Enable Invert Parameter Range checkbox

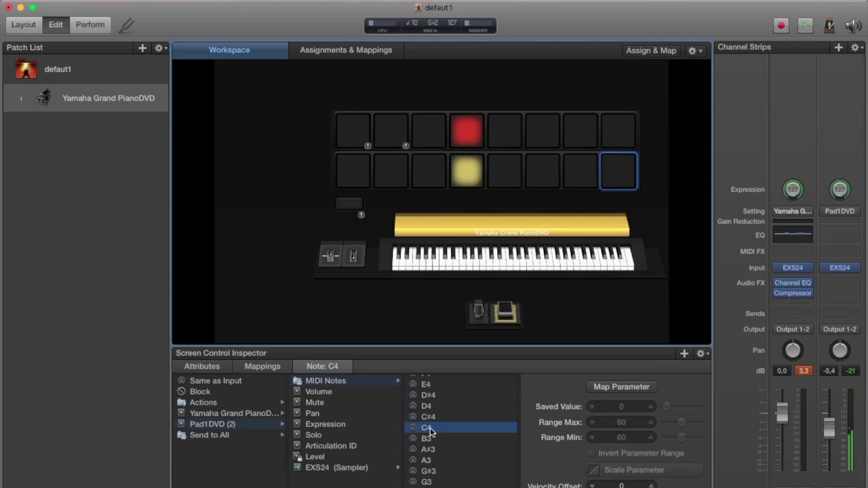tap(591, 453)
